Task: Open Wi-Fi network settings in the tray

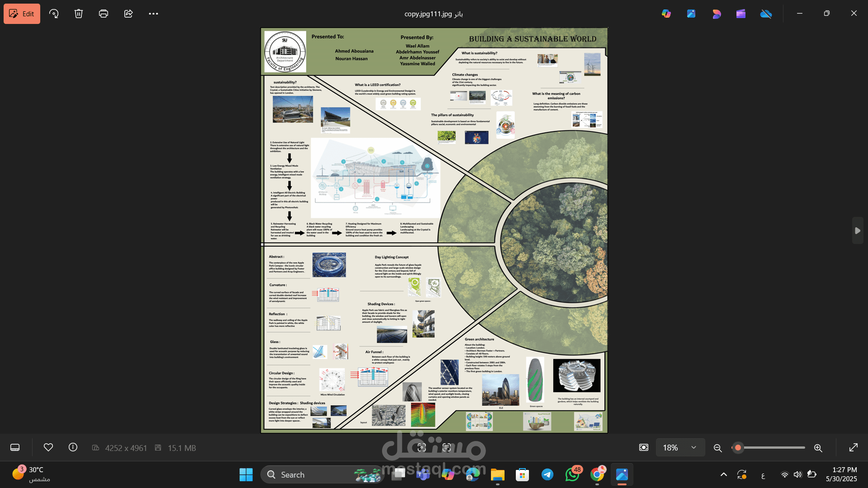Action: pos(785,474)
